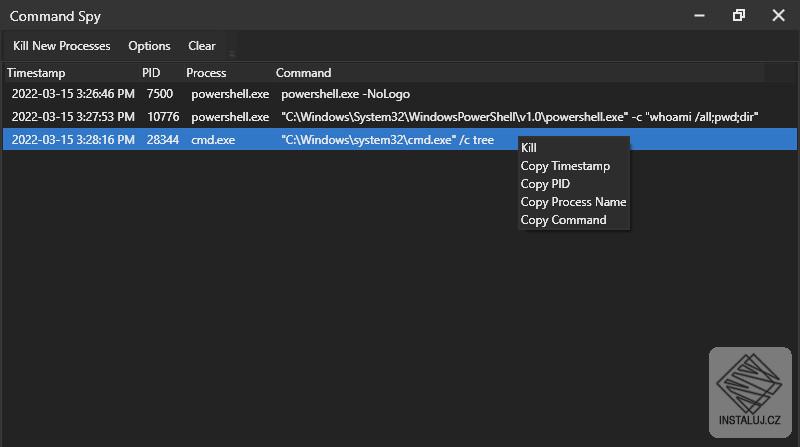The image size is (800, 447).
Task: Minimize the Command Spy window
Action: click(x=698, y=15)
